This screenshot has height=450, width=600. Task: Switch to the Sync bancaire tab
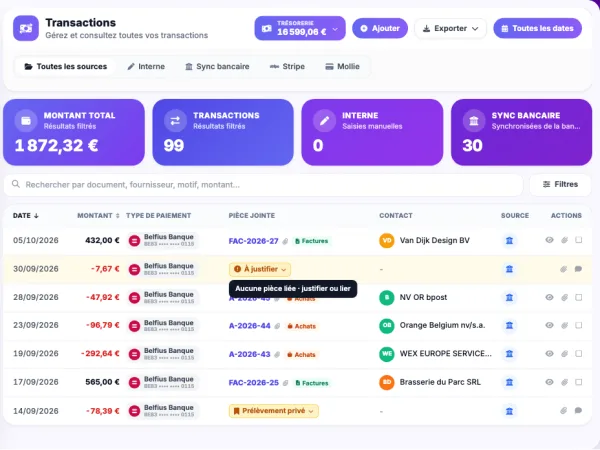point(217,67)
